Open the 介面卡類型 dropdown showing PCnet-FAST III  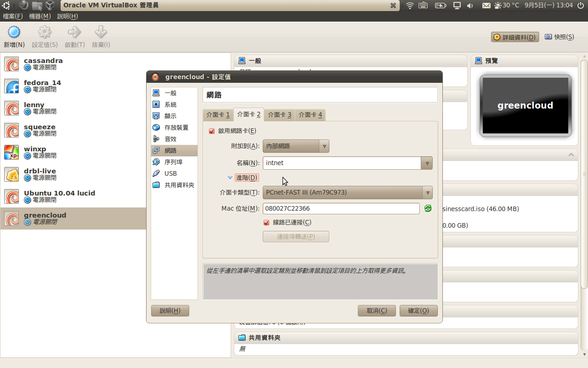pos(347,192)
